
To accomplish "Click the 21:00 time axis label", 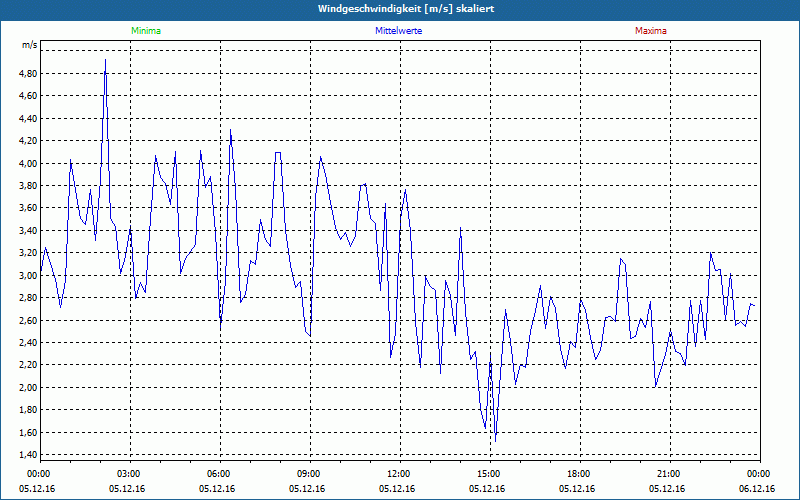I will tap(670, 474).
